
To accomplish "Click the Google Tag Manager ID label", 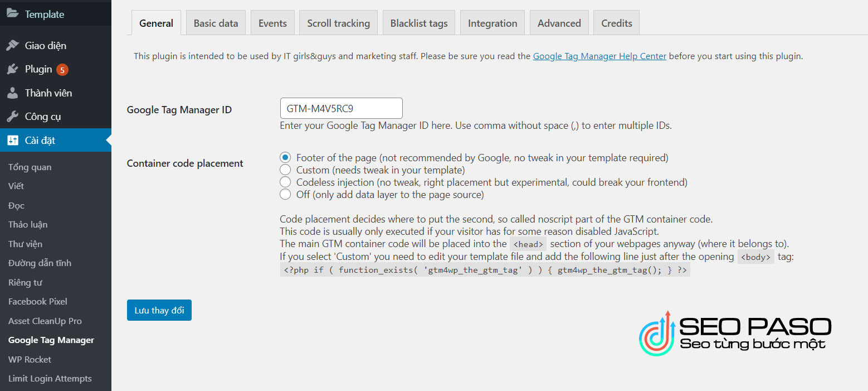I will [x=179, y=109].
